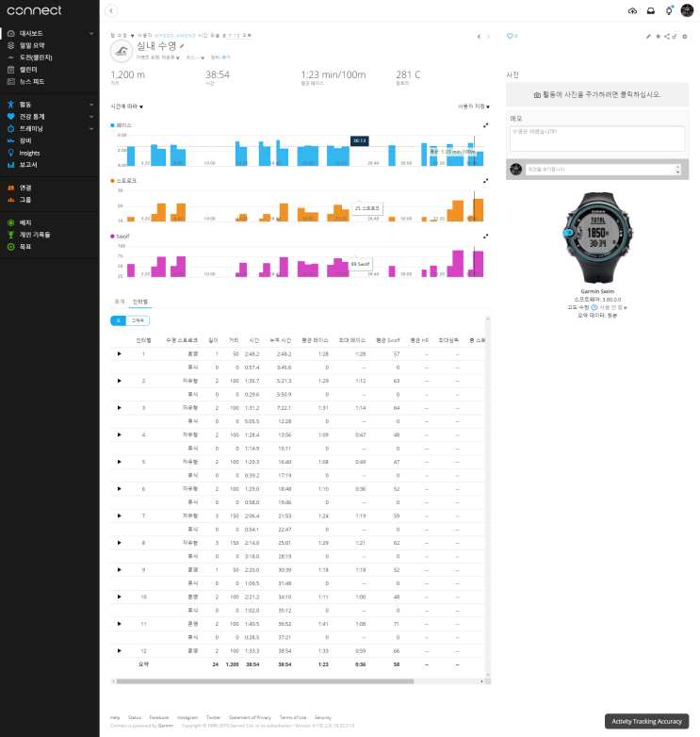Expand interval 12 row triangle
Viewport: 700px width, 737px height.
click(120, 651)
